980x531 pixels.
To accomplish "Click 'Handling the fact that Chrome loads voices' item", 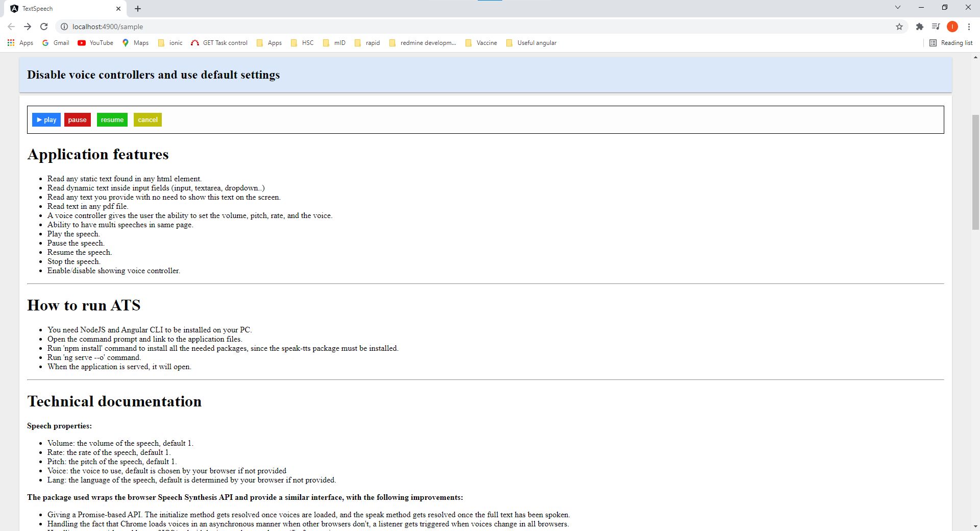I will 308,524.
